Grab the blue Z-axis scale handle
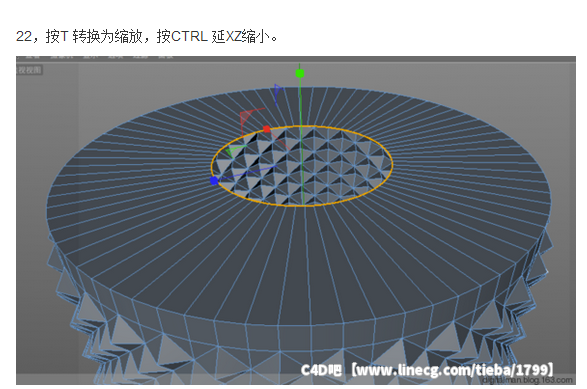Viewport: 587px width, 389px height. pyautogui.click(x=214, y=181)
